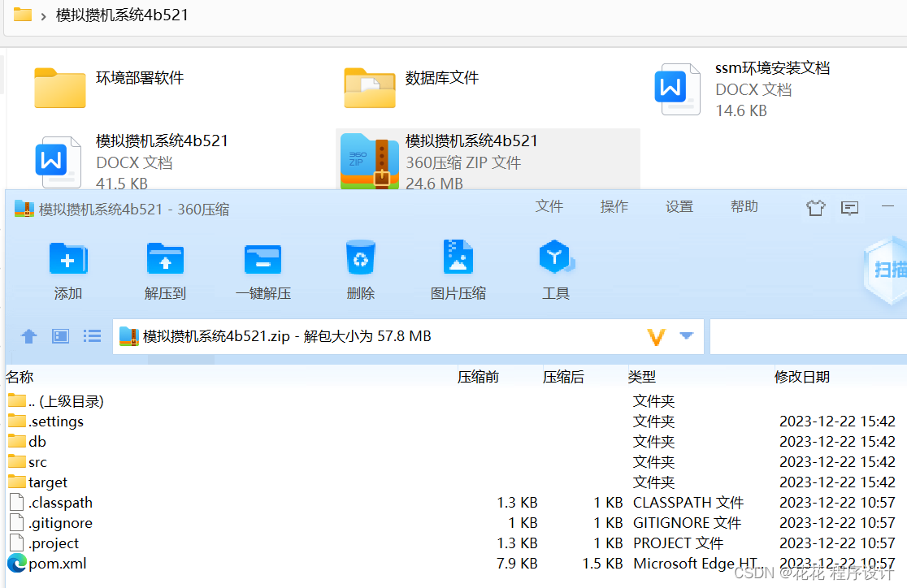Select the 模拟攒机系统4b521 DOCX document
Image resolution: width=907 pixels, height=588 pixels.
point(132,162)
